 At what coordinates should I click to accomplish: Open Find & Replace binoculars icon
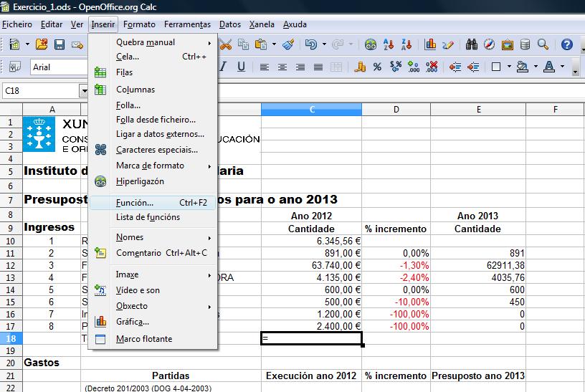point(472,44)
